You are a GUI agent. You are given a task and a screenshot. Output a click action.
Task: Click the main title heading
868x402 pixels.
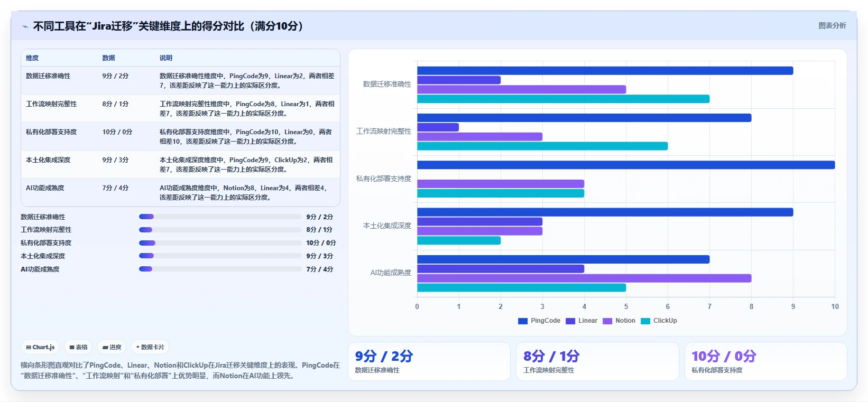[x=170, y=26]
